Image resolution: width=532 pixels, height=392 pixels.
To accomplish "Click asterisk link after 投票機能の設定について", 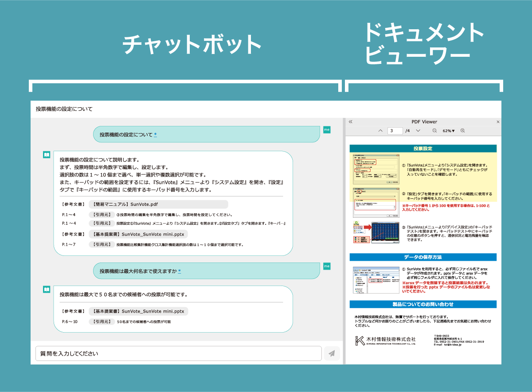I will [155, 135].
